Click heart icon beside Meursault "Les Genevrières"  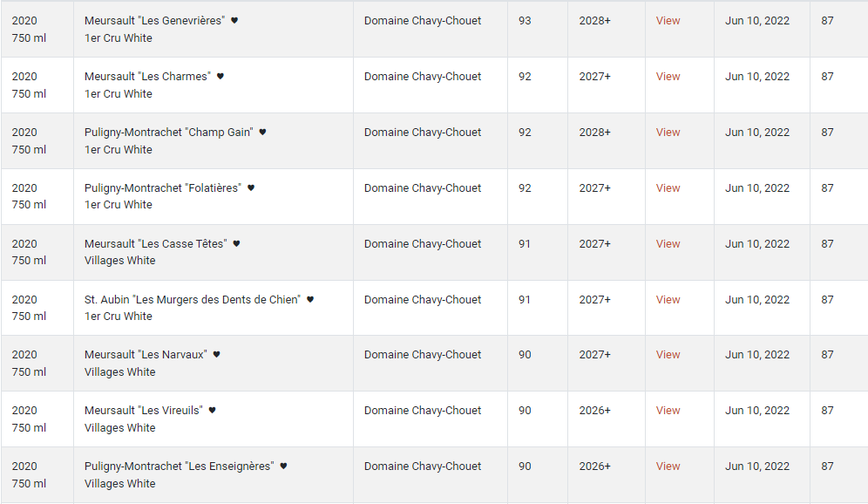(234, 21)
